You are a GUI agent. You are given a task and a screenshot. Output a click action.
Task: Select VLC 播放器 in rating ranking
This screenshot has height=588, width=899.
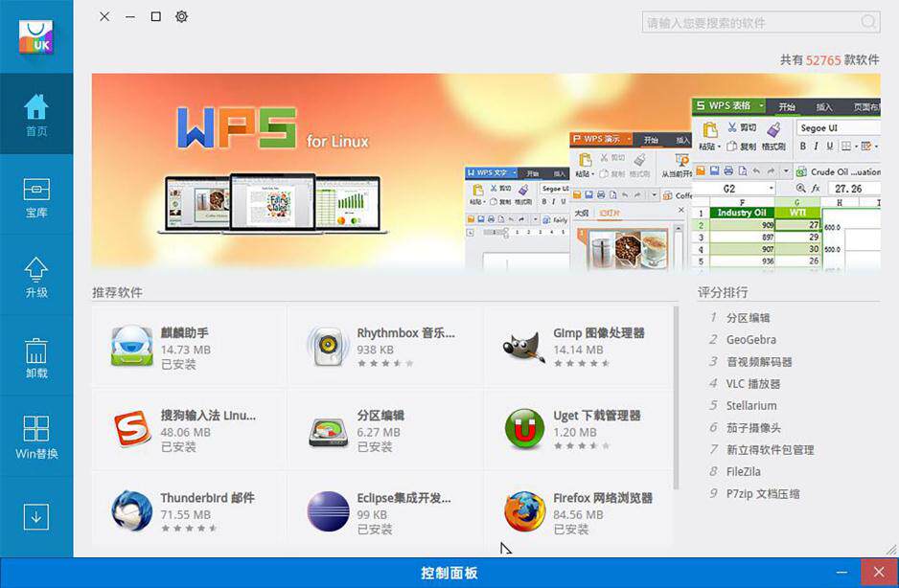[x=753, y=384]
